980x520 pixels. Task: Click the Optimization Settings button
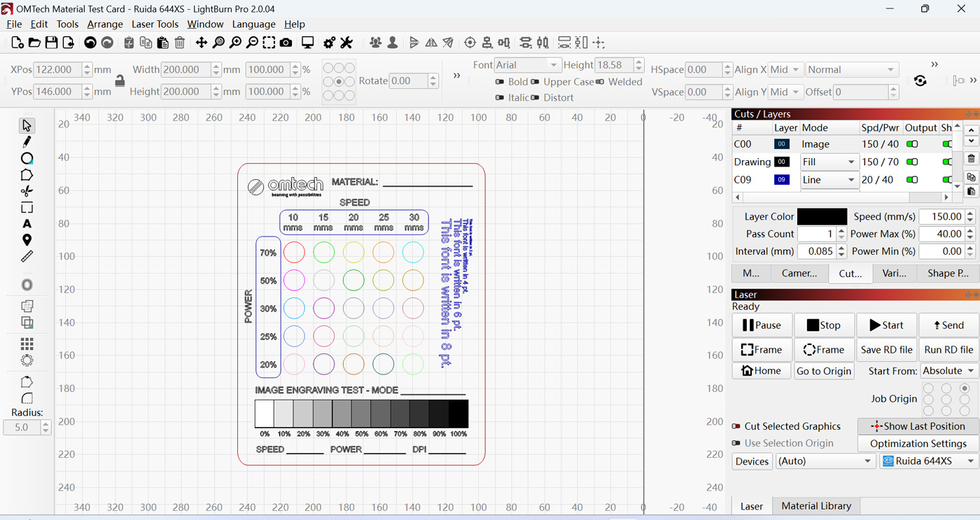[918, 444]
